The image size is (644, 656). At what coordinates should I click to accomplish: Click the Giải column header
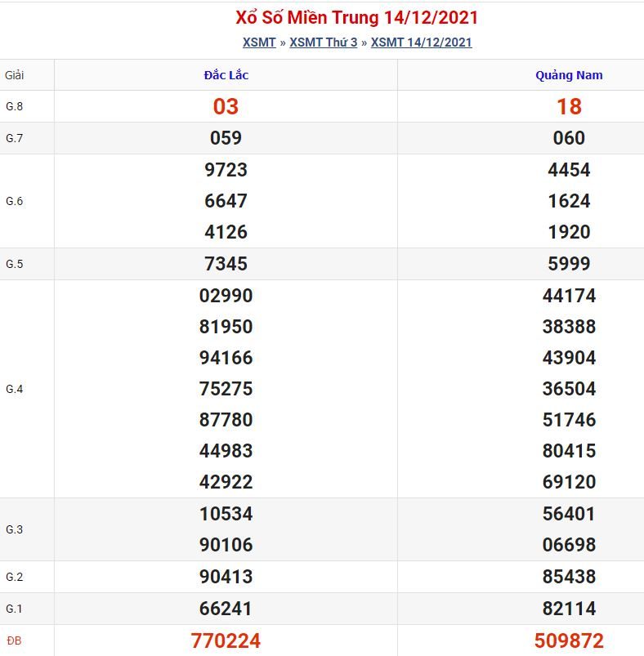[14, 75]
